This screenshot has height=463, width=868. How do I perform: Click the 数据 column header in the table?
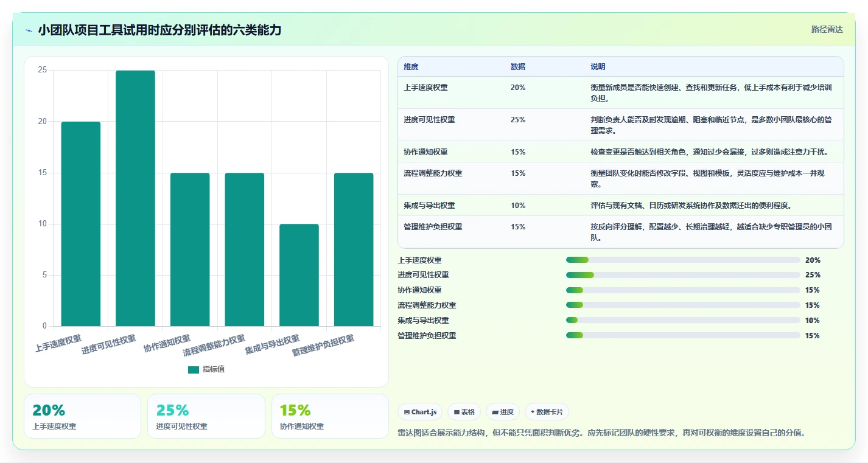pos(518,67)
